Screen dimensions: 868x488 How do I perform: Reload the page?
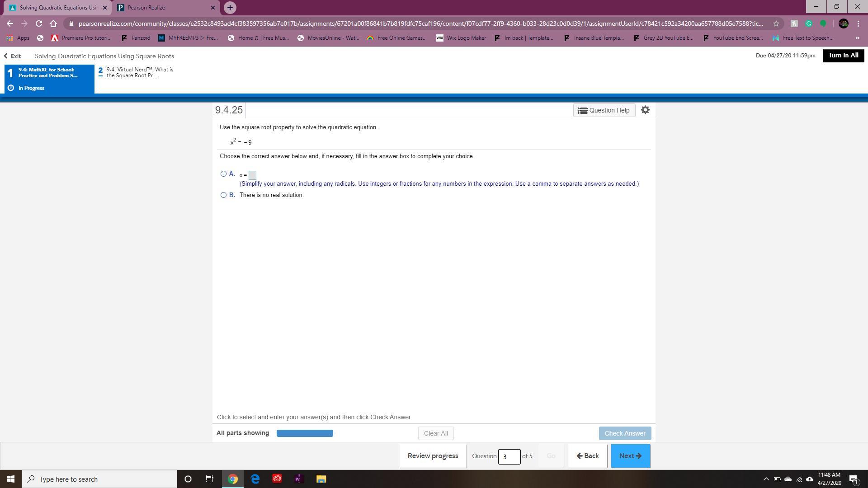[x=39, y=23]
